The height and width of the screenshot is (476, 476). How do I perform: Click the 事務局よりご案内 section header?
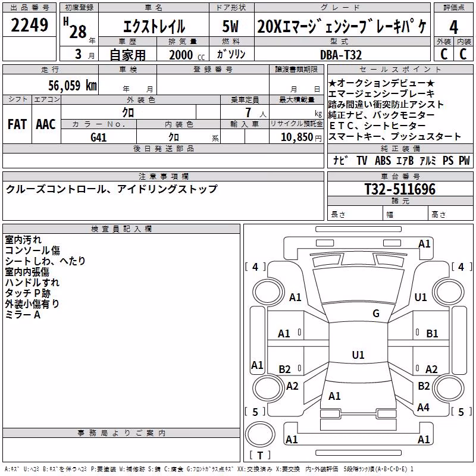pos(121,433)
